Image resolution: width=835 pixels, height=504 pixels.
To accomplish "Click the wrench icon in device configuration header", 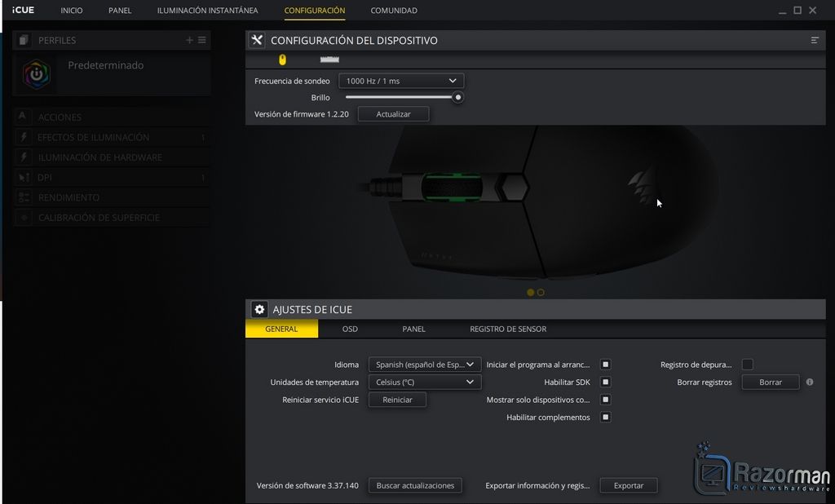I will [x=257, y=40].
